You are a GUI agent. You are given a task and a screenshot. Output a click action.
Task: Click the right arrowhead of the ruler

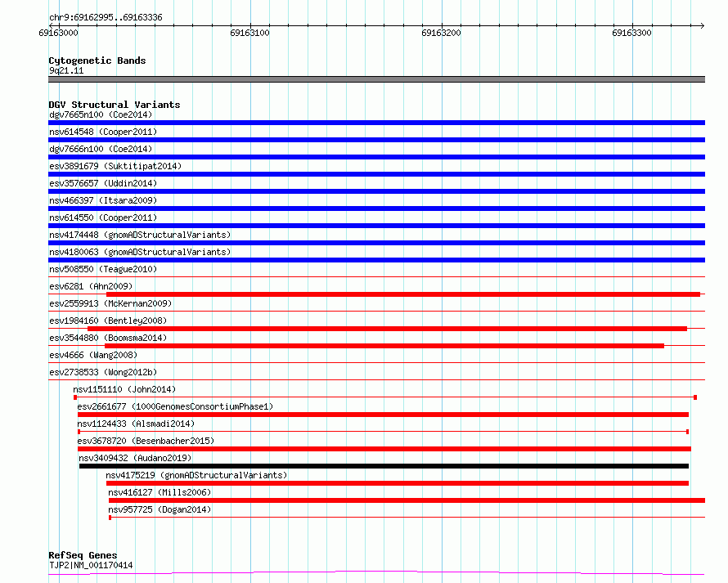[x=702, y=25]
